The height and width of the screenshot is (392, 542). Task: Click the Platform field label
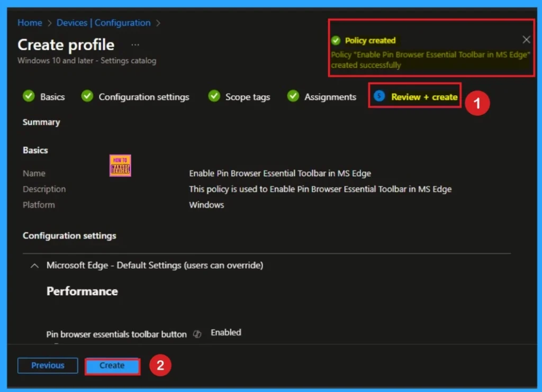click(x=39, y=205)
